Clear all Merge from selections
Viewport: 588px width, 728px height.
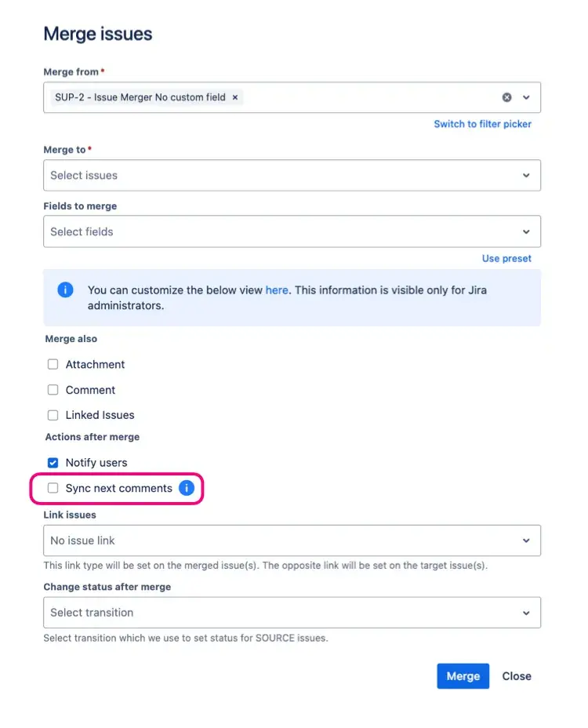click(506, 97)
